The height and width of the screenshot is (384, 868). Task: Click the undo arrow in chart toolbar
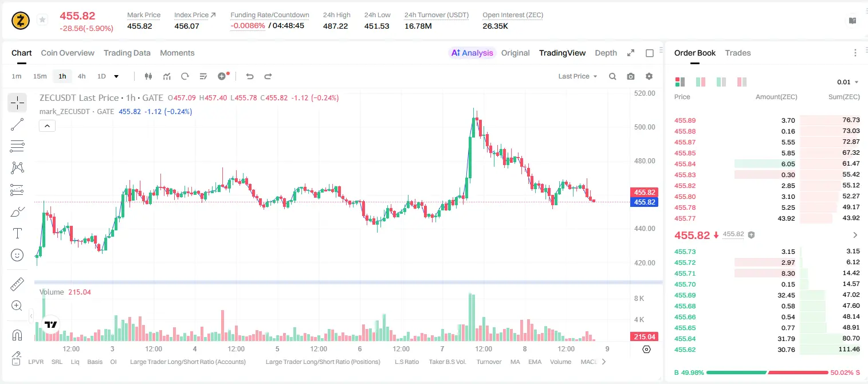pos(249,76)
